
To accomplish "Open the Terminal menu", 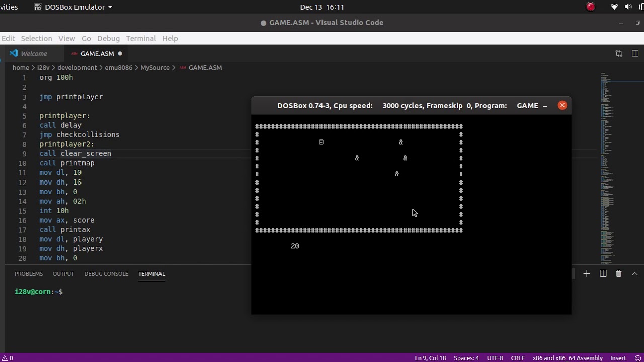I will (x=141, y=38).
